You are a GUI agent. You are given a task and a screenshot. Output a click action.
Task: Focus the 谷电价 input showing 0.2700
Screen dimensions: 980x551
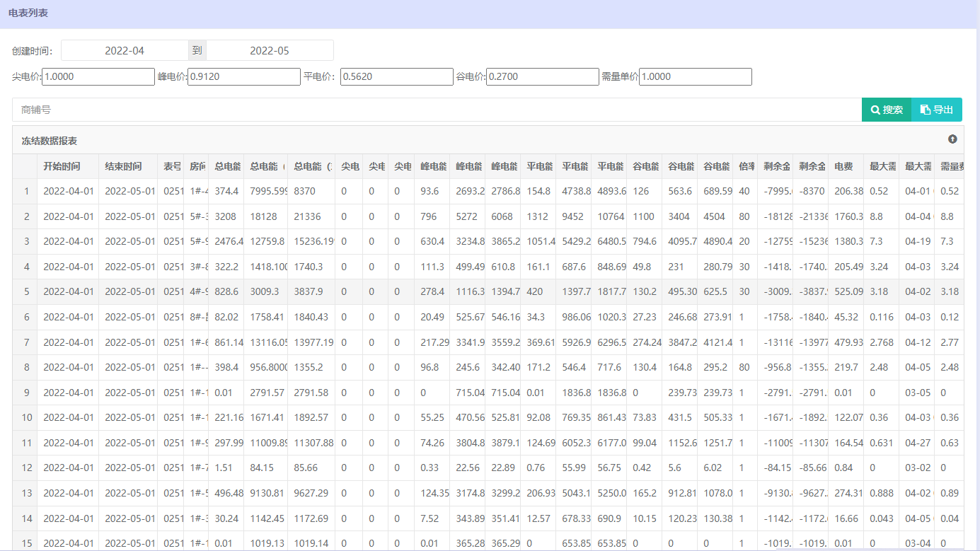point(543,76)
